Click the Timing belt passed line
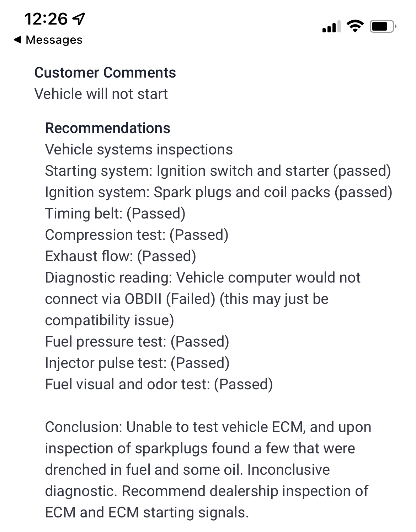The image size is (416, 532). click(x=115, y=214)
